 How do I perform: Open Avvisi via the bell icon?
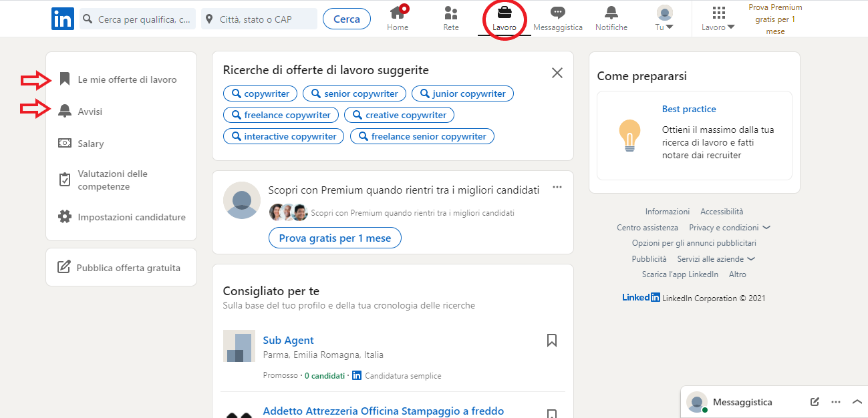pyautogui.click(x=63, y=112)
